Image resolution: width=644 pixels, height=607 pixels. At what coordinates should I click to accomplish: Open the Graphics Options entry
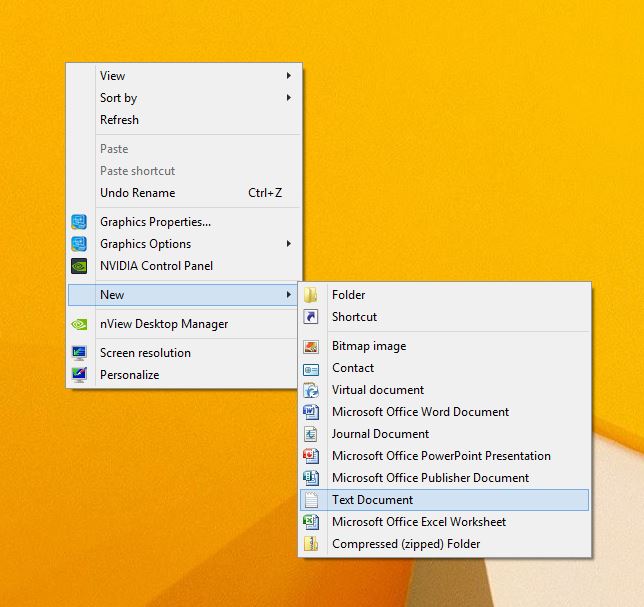(x=184, y=244)
